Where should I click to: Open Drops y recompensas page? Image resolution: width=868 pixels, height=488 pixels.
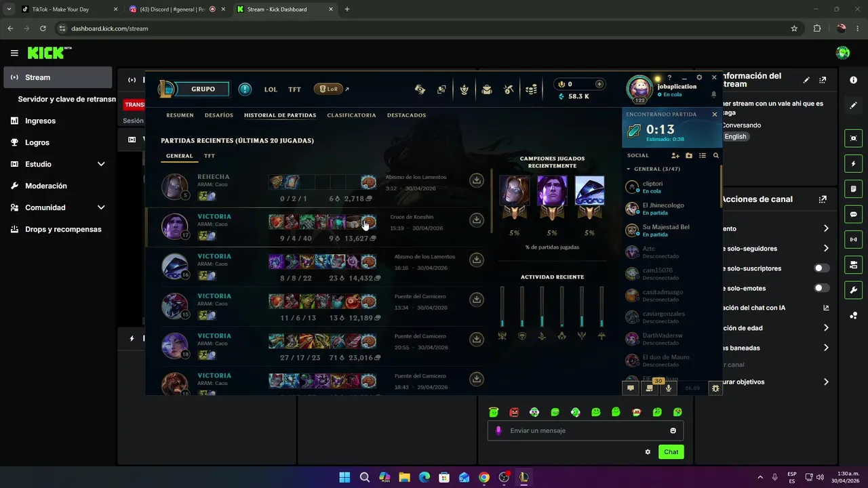coord(58,229)
